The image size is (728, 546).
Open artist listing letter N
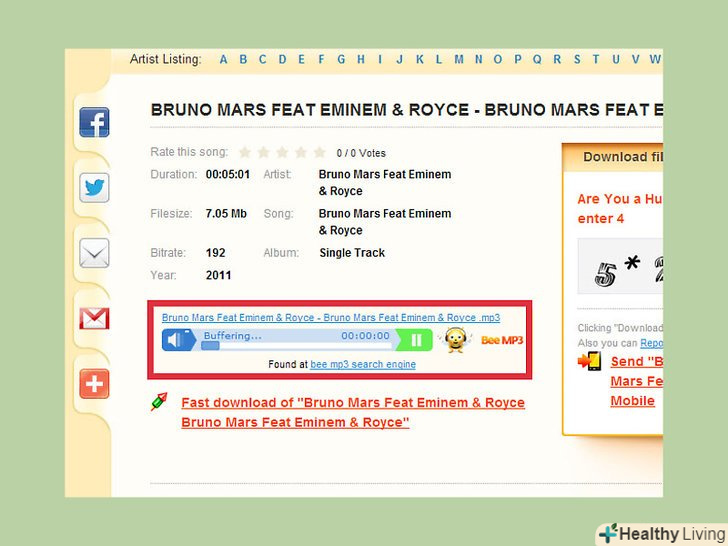point(479,59)
